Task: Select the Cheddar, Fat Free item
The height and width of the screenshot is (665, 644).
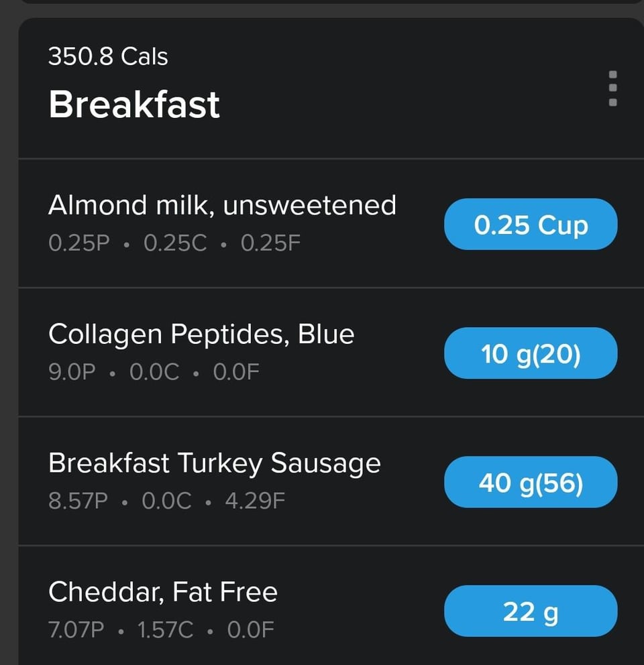Action: [x=163, y=592]
